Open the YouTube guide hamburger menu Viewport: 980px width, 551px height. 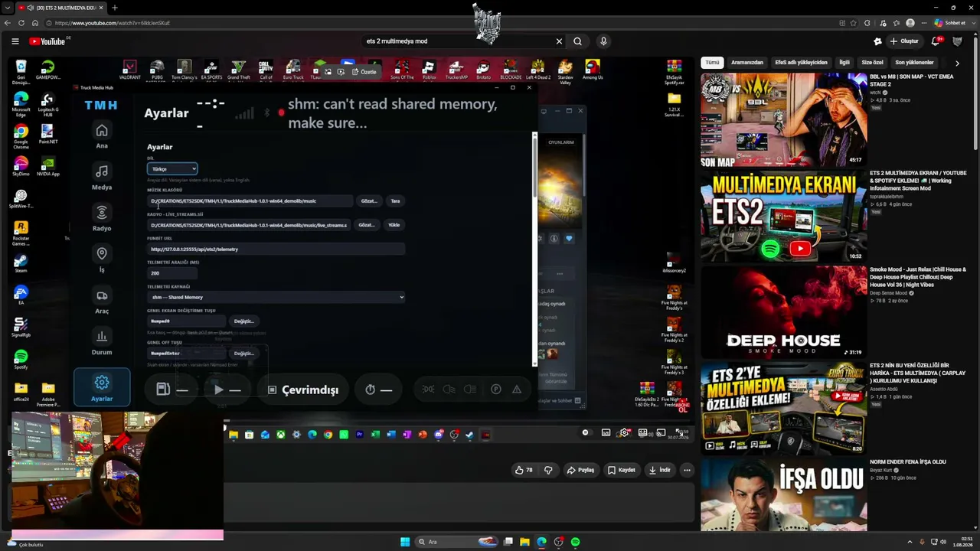tap(15, 41)
